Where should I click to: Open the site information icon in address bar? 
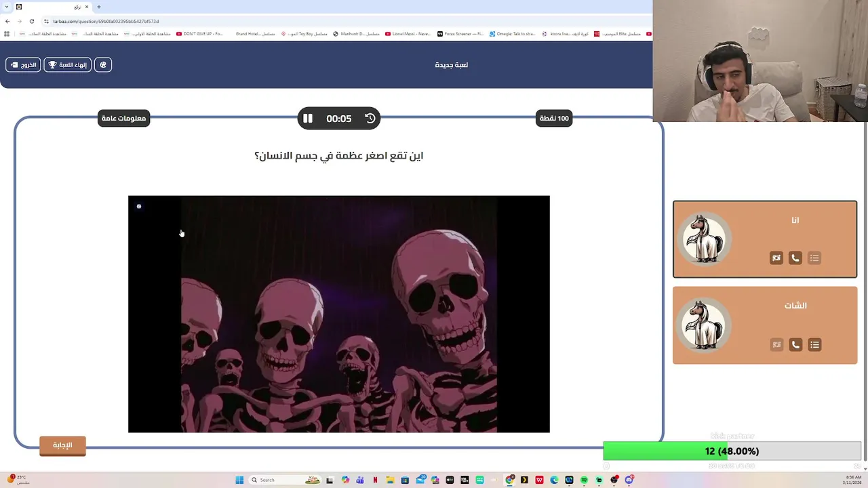pos(46,21)
